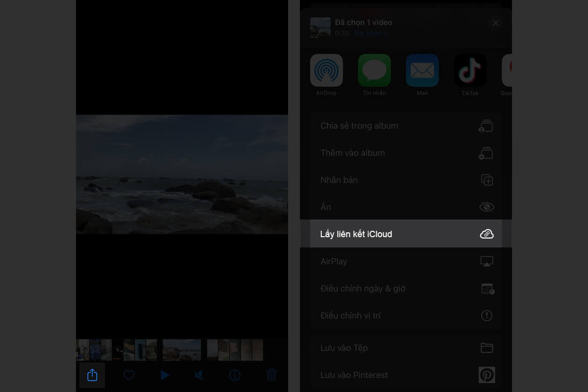Play the video with the play button
Viewport: 588px width, 392px height.
pos(165,375)
